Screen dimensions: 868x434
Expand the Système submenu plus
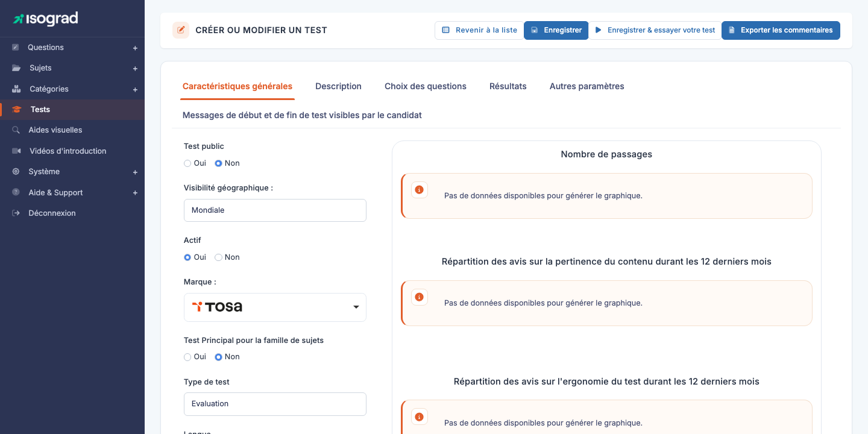pyautogui.click(x=135, y=172)
